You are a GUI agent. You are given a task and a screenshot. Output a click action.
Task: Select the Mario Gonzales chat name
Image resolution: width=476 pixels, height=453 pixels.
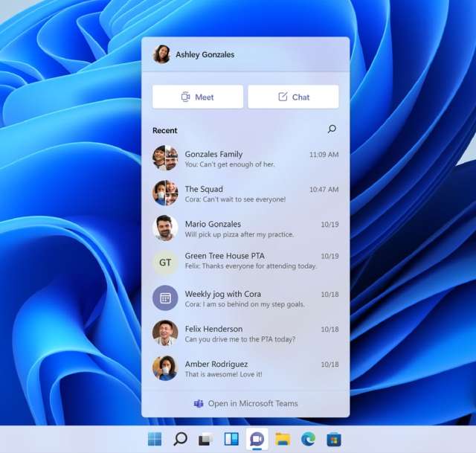(x=213, y=224)
